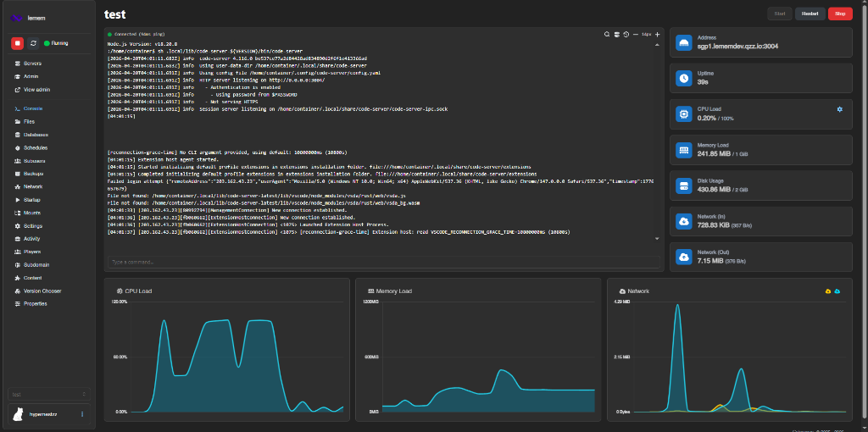This screenshot has width=868, height=432.
Task: Click the console server stack icon
Action: tap(616, 34)
